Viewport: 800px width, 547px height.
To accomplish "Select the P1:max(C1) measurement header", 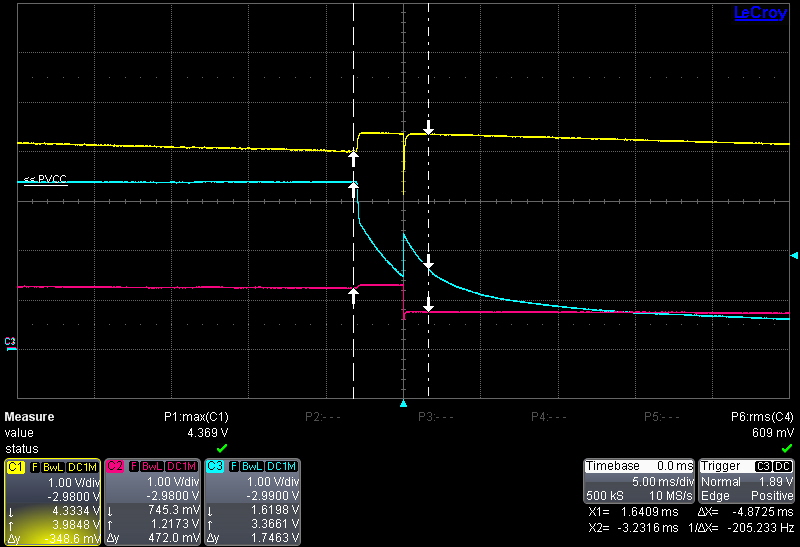I will point(196,417).
